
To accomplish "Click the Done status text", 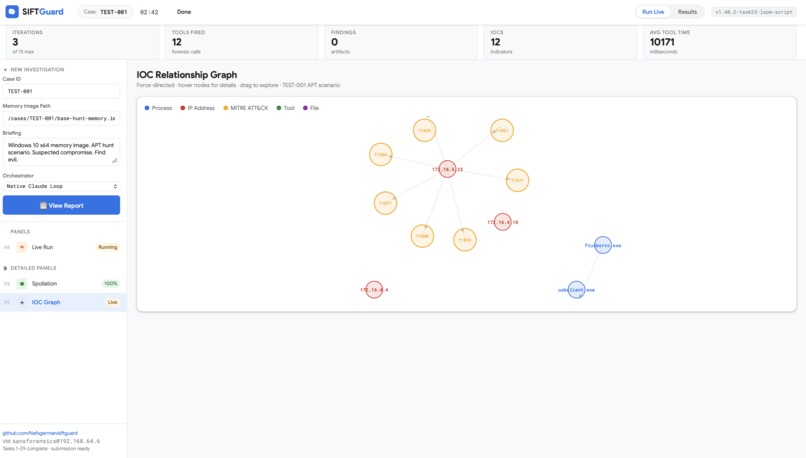I will [x=184, y=12].
